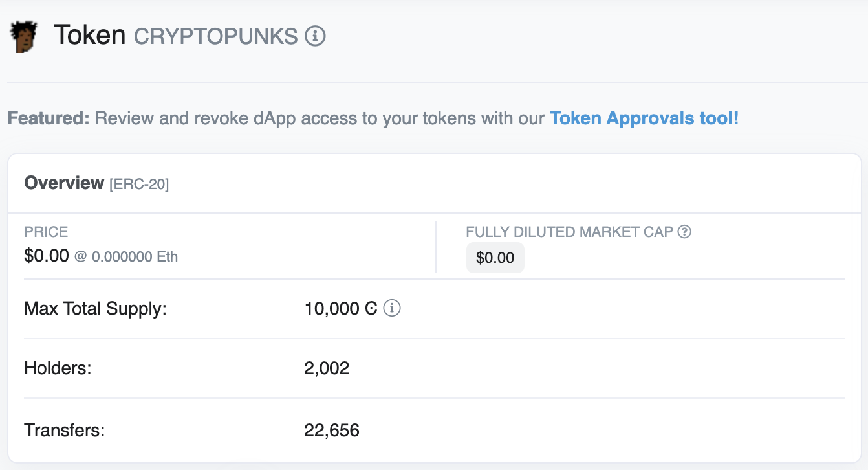
Task: Click the Overview card heading
Action: [64, 183]
